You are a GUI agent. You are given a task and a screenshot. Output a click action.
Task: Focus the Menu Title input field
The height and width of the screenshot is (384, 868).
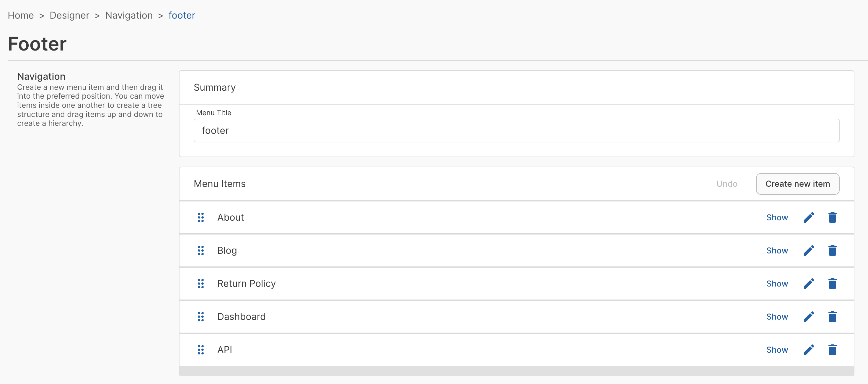click(x=516, y=131)
